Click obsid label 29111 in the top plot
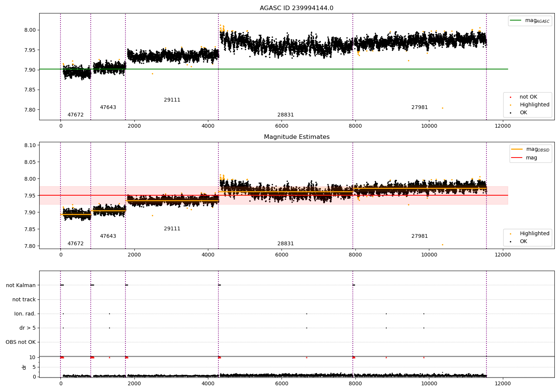The image size is (560, 392). pos(172,100)
